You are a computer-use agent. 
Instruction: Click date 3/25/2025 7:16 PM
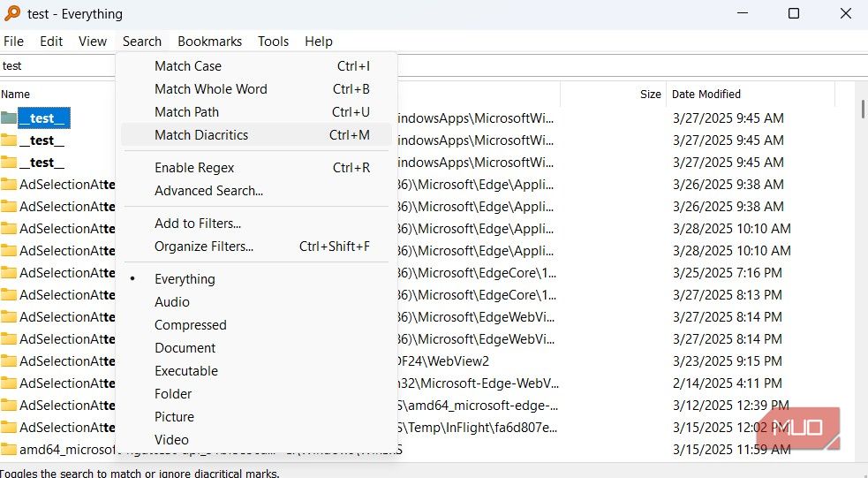728,273
